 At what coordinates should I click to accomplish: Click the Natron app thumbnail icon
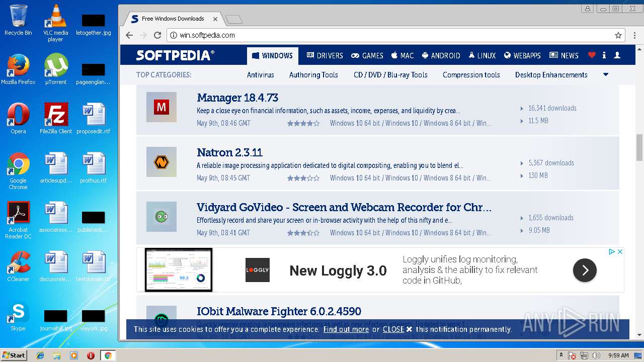coord(162,162)
